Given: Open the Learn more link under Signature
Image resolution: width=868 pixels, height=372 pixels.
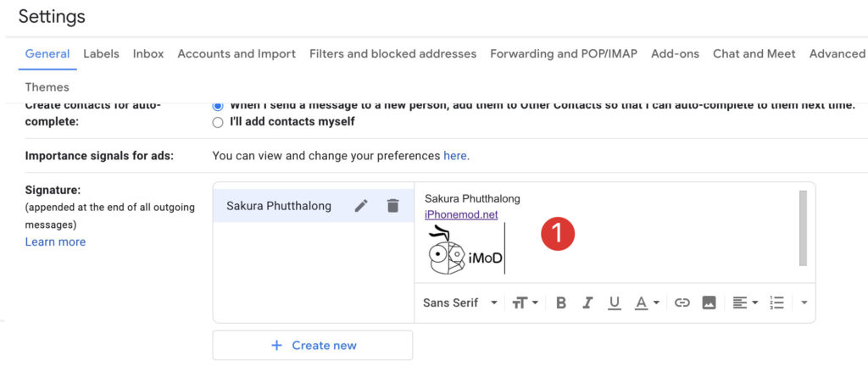Looking at the screenshot, I should (55, 242).
